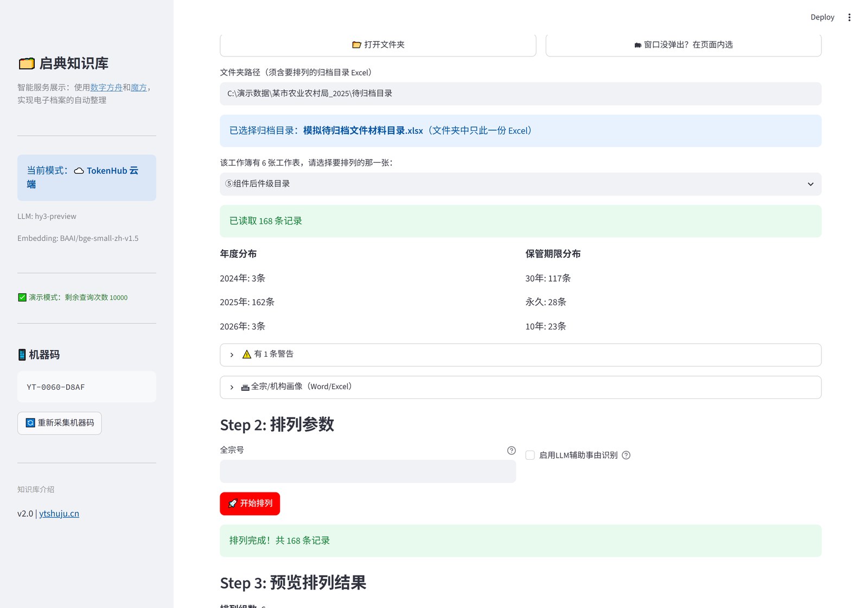Click the cloud icon in 当前模式 box

79,171
